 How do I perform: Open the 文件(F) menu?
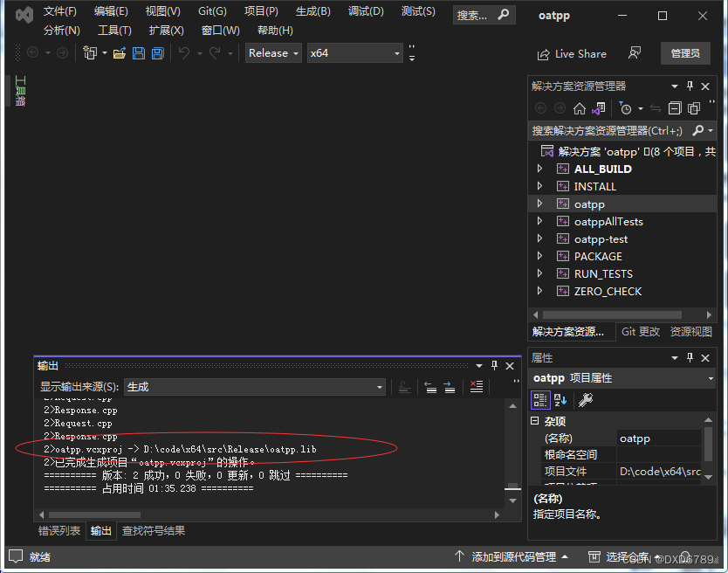point(59,11)
